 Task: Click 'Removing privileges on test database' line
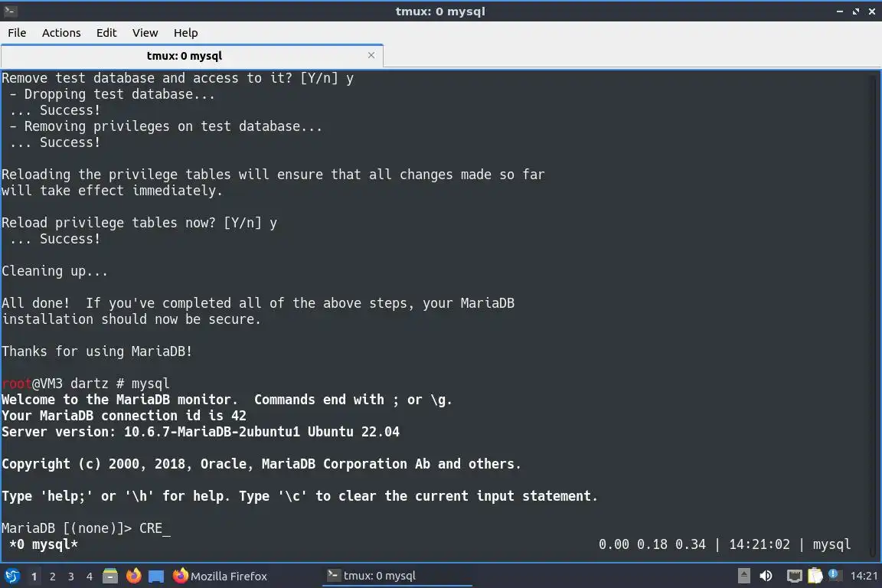(x=165, y=126)
